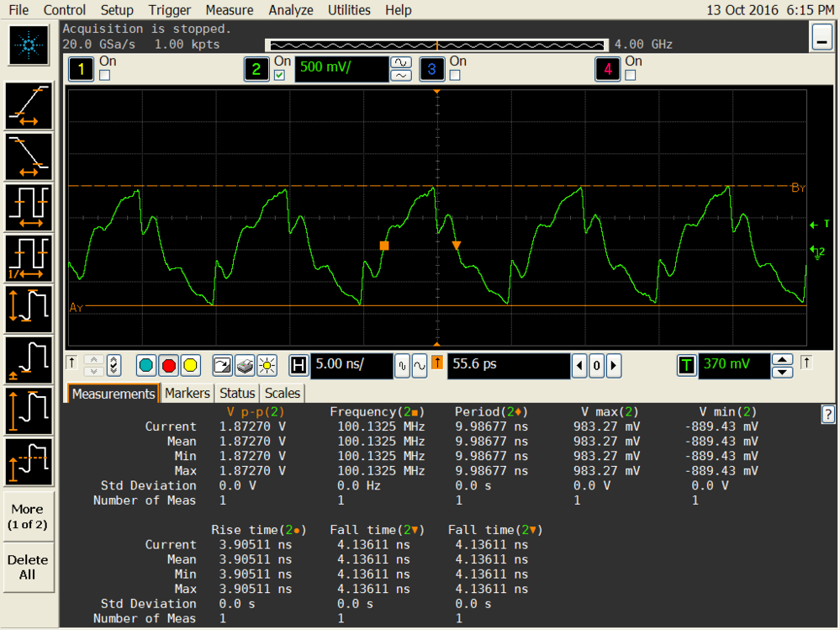The height and width of the screenshot is (630, 840).
Task: Click the memory bar waveform overview at the top
Action: click(x=437, y=45)
